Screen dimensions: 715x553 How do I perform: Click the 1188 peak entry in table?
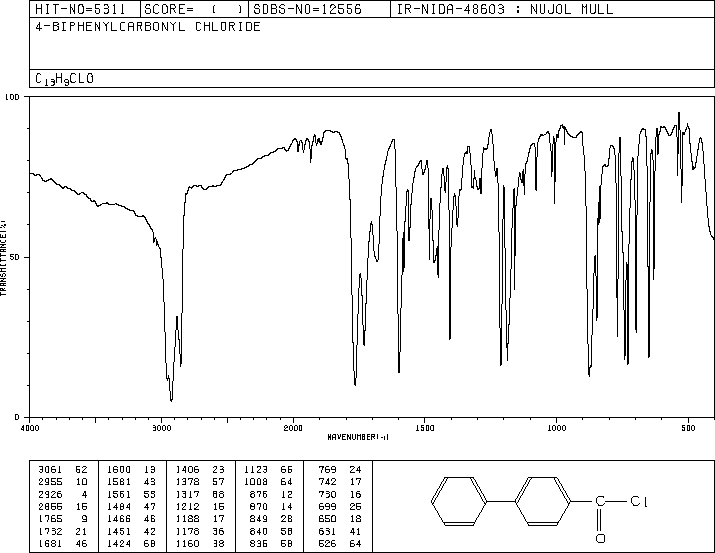click(x=200, y=519)
